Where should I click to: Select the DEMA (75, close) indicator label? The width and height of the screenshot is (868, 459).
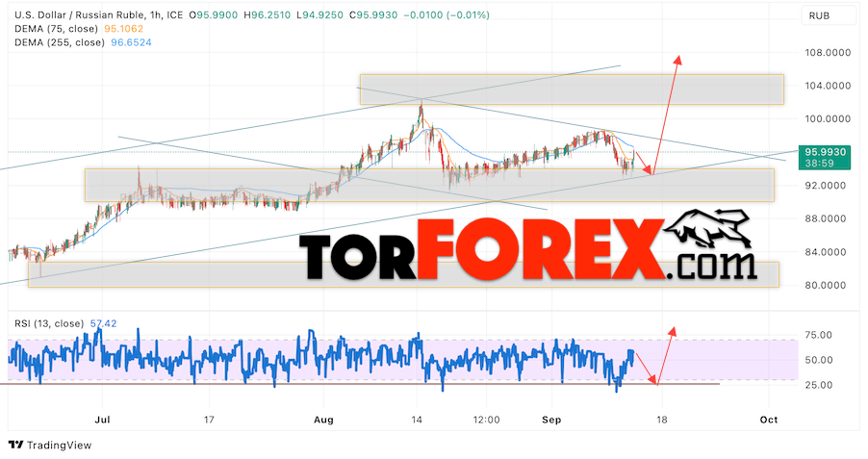point(56,29)
